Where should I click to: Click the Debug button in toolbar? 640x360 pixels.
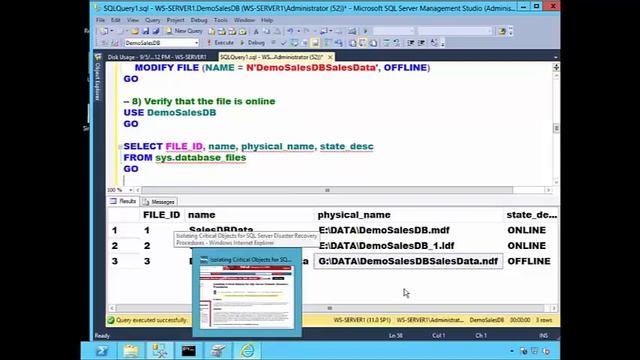tap(252, 42)
